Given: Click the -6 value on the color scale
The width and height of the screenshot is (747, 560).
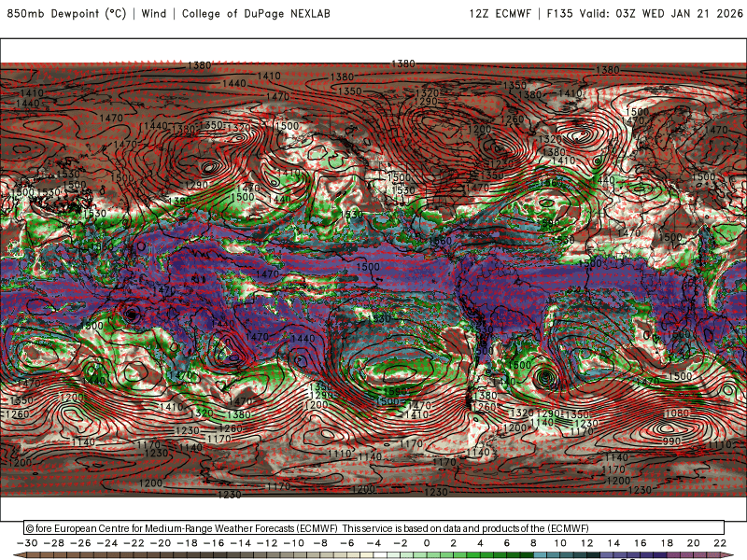Looking at the screenshot, I should pos(347,543).
